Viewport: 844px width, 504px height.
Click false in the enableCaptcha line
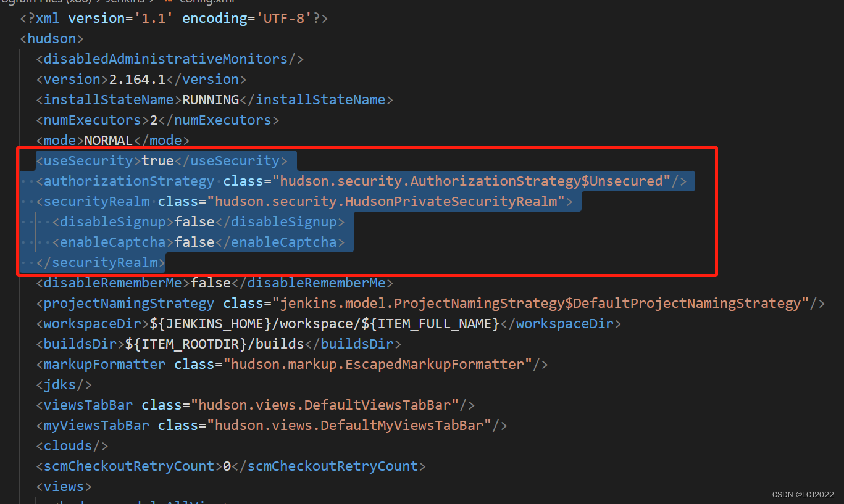click(x=194, y=242)
